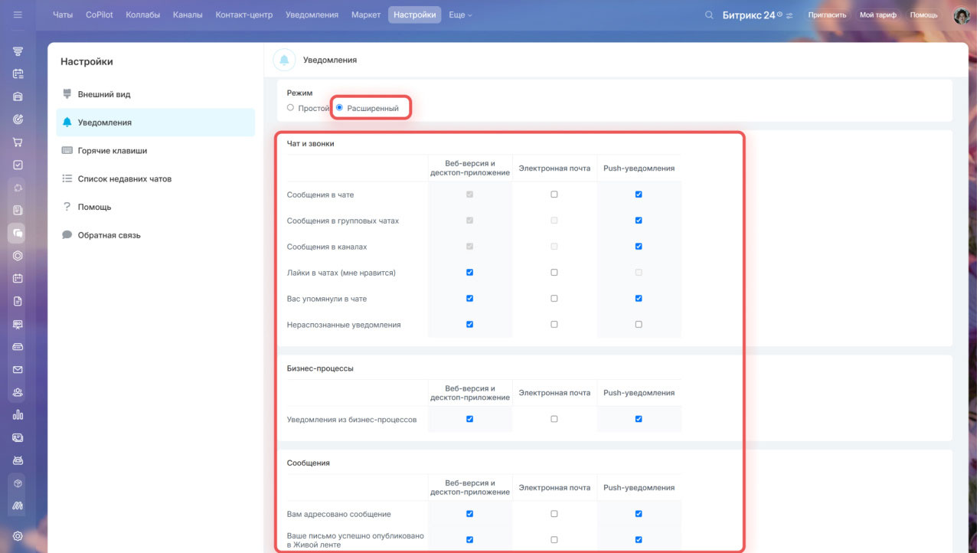The height and width of the screenshot is (553, 980).
Task: Enable email for Сообщения в чате
Action: 554,195
